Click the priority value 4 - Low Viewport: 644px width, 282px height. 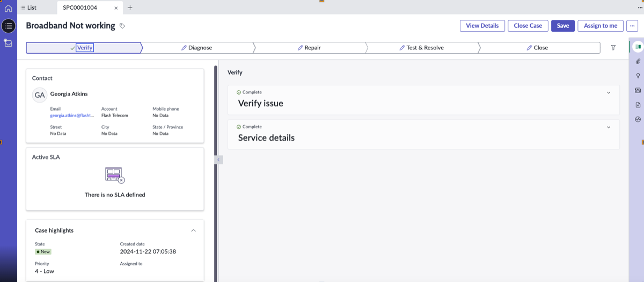45,271
